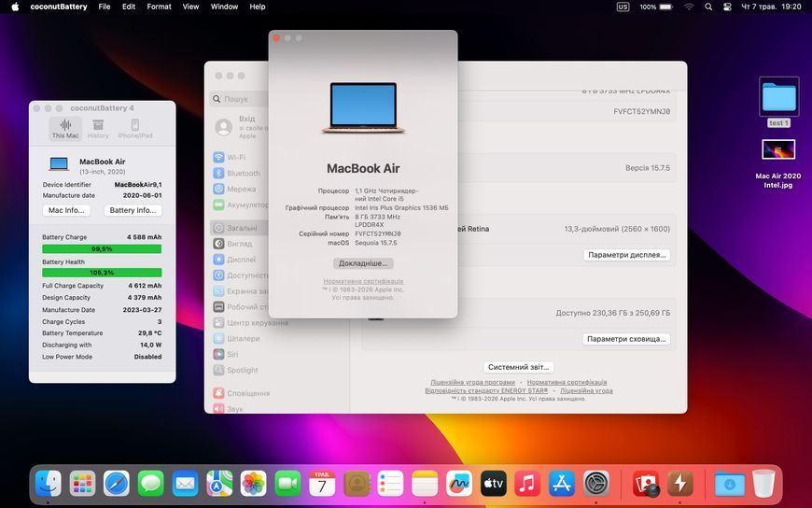The image size is (812, 508).
Task: Click the Докладніше... button
Action: point(363,263)
